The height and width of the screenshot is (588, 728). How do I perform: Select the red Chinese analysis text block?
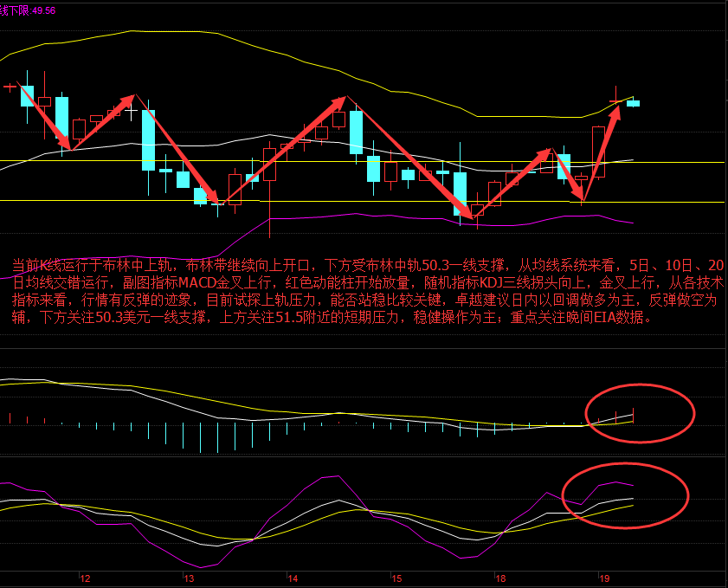coord(364,291)
